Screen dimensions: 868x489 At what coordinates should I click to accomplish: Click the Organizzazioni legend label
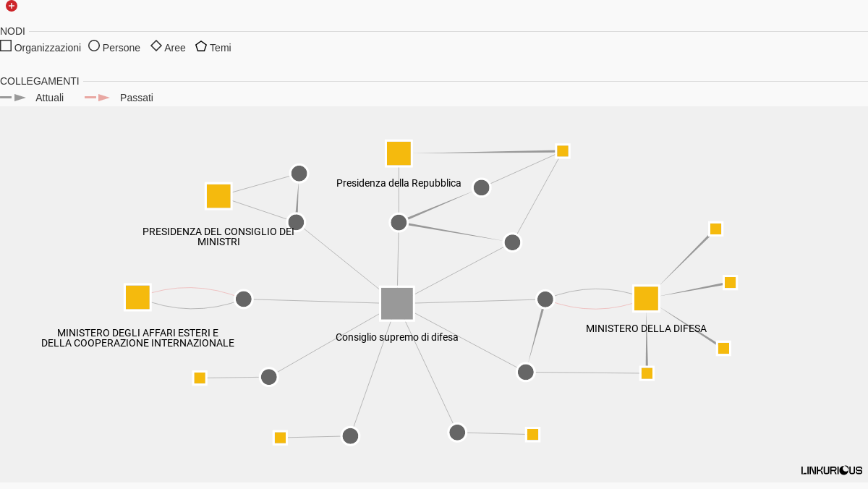(48, 48)
